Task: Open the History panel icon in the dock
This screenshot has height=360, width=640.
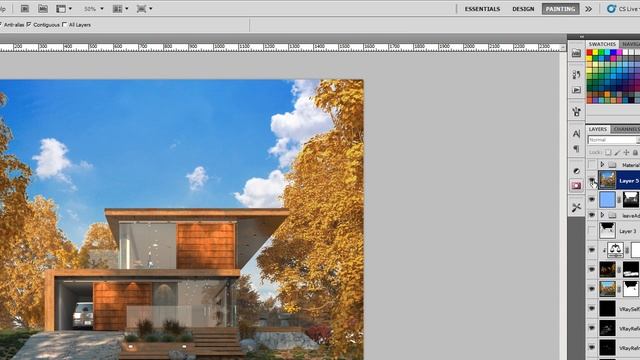Action: (576, 75)
